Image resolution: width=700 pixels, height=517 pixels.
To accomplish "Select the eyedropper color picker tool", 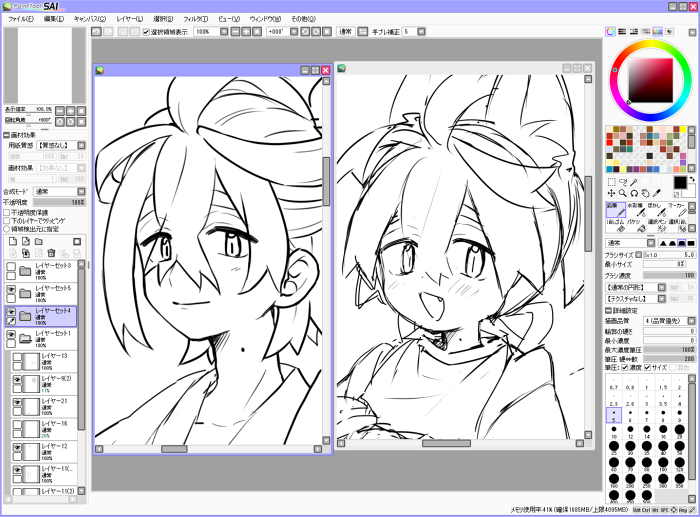I will [656, 193].
